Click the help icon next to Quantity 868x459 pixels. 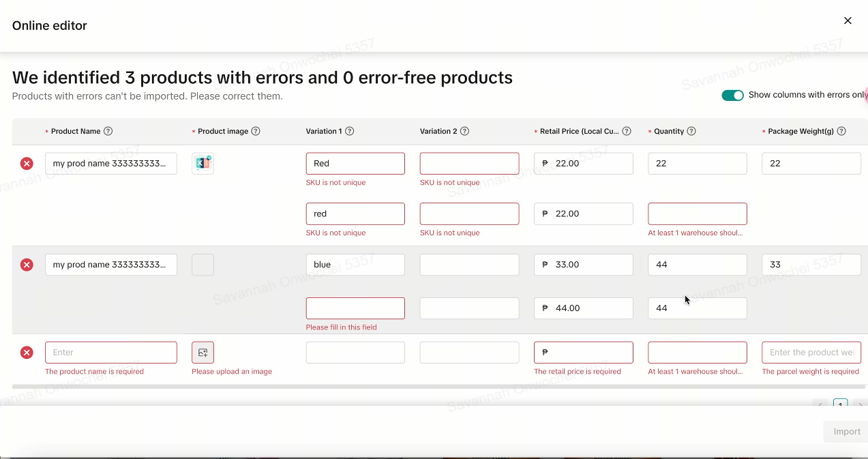click(691, 132)
